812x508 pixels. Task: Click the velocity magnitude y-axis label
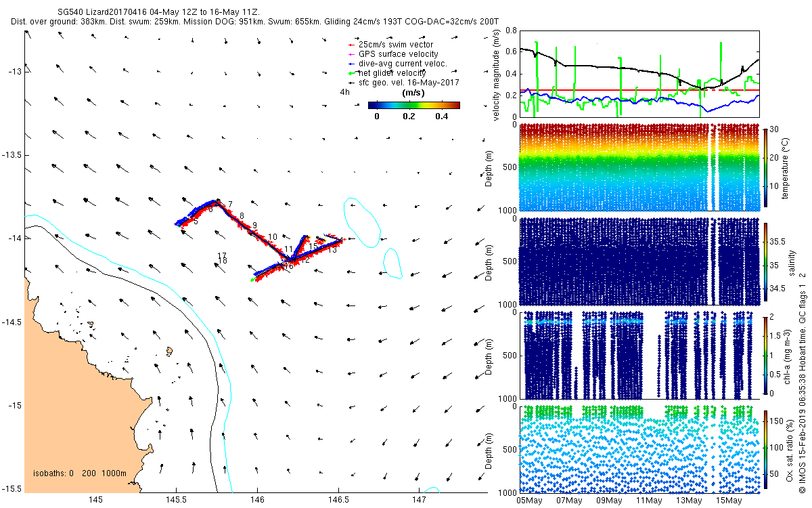click(x=497, y=75)
